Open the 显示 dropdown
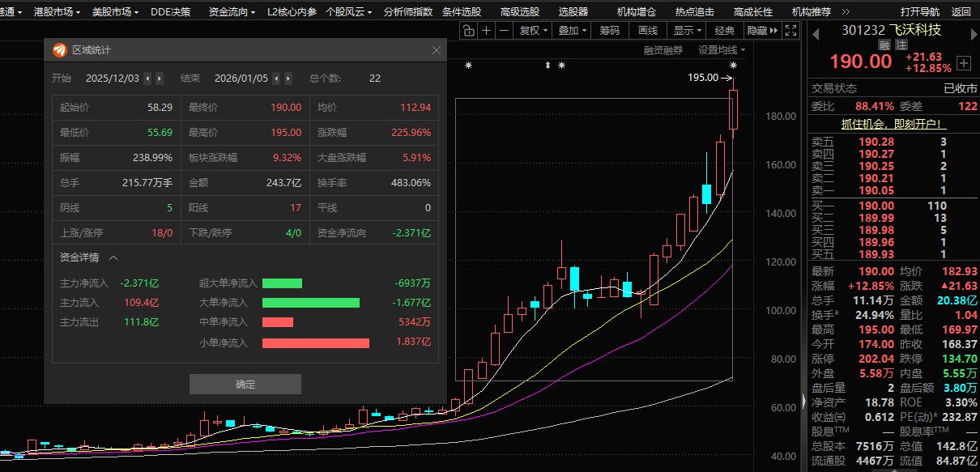The image size is (980, 472). (687, 31)
